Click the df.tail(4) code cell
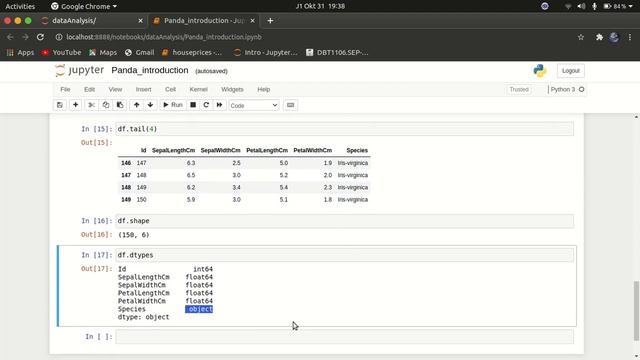Viewport: 640px width, 360px height. 344,129
